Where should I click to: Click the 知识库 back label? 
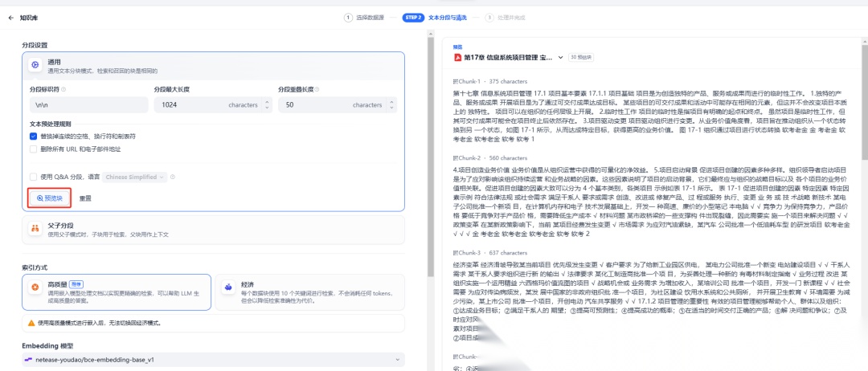27,18
